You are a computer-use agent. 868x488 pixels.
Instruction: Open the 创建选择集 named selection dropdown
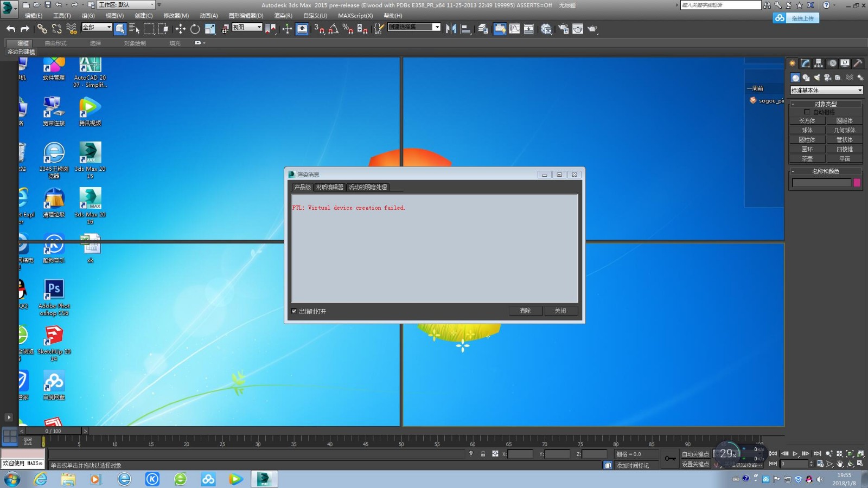click(x=414, y=27)
